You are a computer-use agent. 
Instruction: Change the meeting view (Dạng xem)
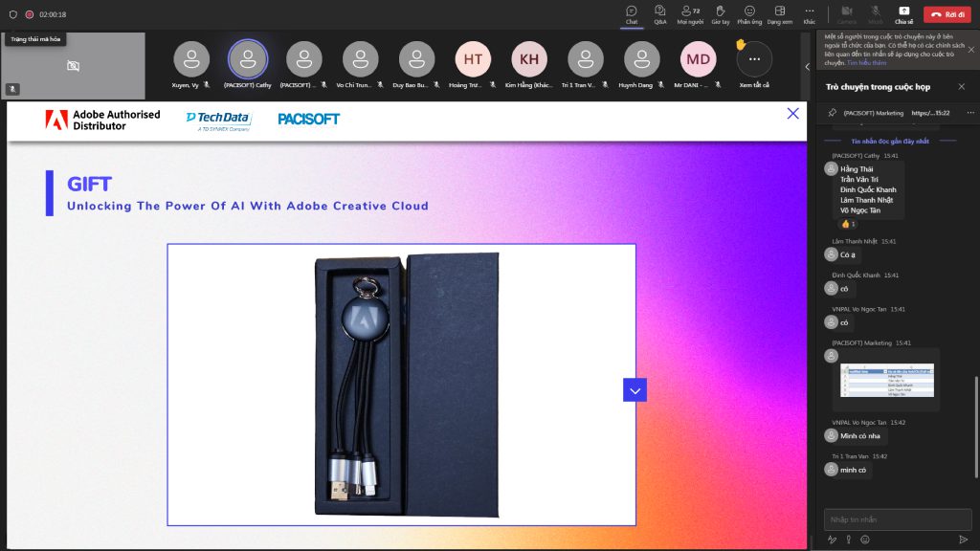779,14
